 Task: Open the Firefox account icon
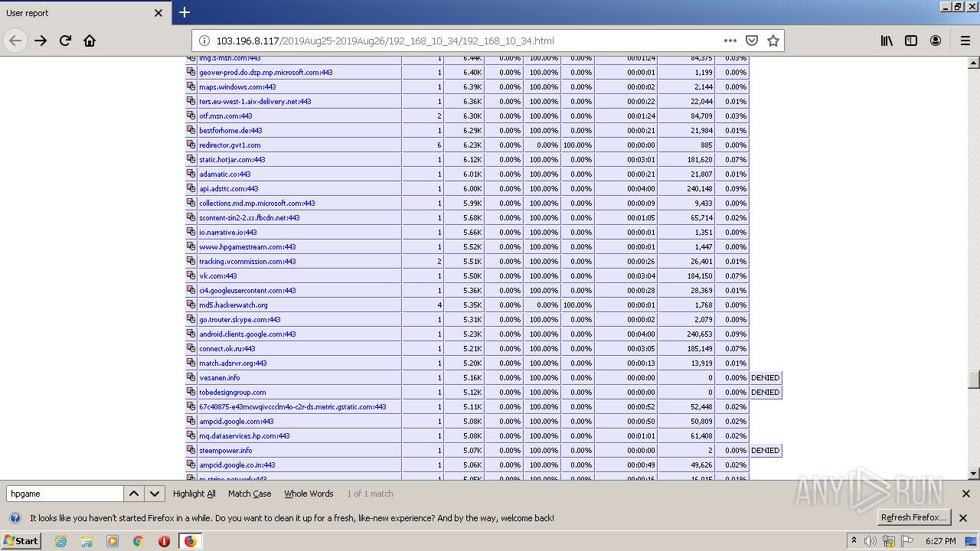pyautogui.click(x=936, y=41)
